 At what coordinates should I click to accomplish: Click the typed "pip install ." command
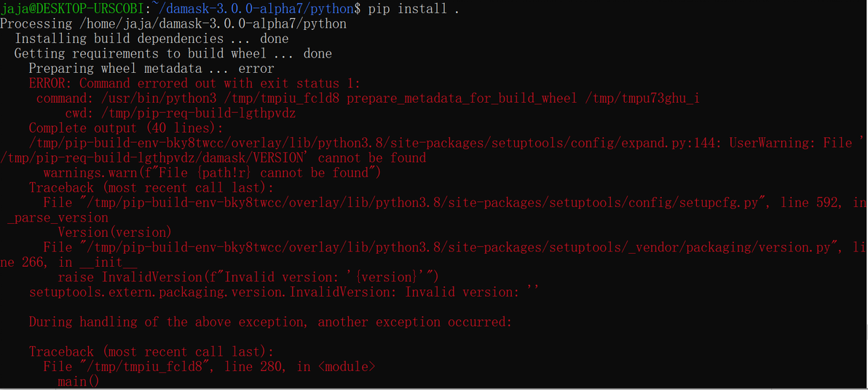tap(414, 9)
